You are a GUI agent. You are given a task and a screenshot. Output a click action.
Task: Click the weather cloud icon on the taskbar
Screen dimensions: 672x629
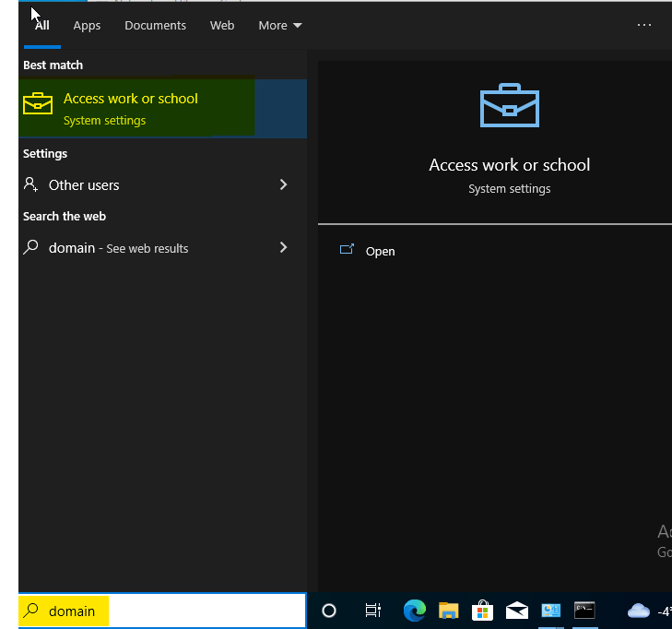(x=639, y=611)
